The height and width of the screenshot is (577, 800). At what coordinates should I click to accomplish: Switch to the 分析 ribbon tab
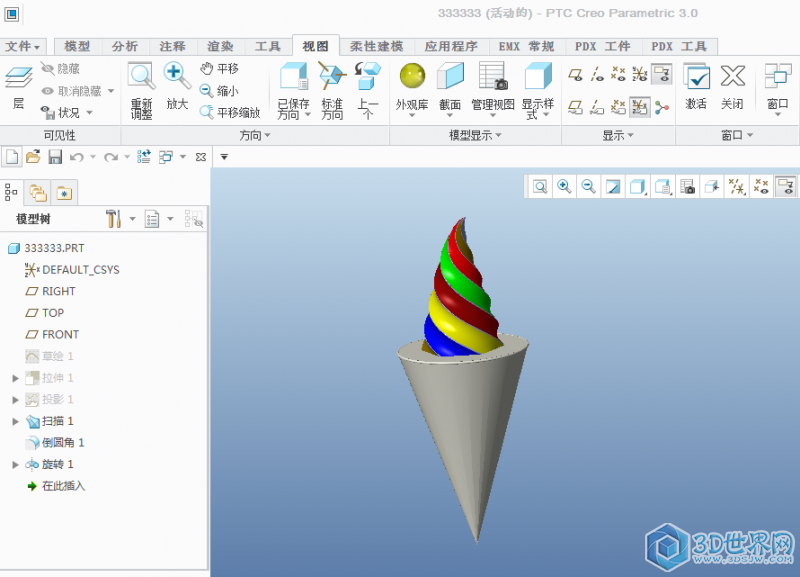point(125,46)
